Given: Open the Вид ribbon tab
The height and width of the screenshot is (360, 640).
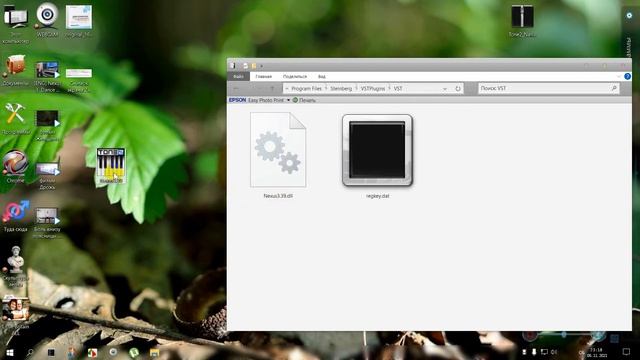Looking at the screenshot, I should (322, 76).
